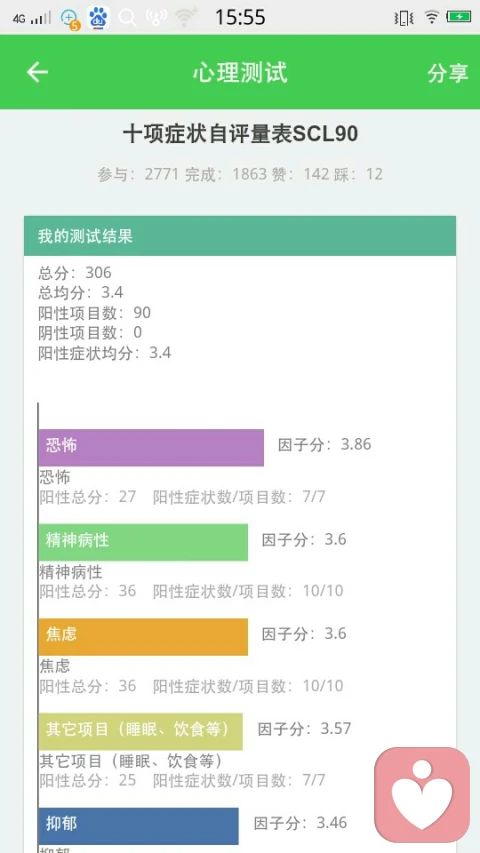Tap the back arrow icon
Image resolution: width=480 pixels, height=853 pixels.
click(x=38, y=72)
